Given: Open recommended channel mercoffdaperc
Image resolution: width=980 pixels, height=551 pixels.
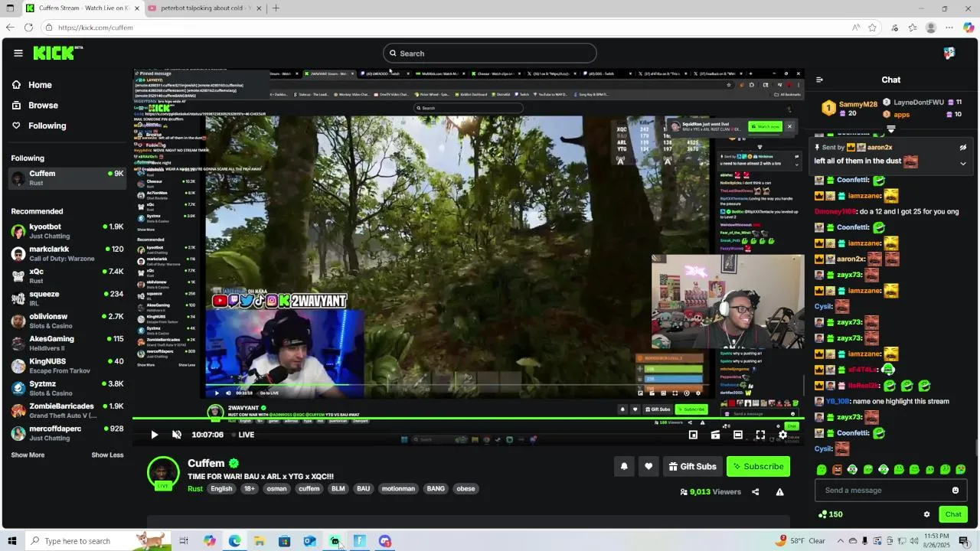Looking at the screenshot, I should [67, 433].
